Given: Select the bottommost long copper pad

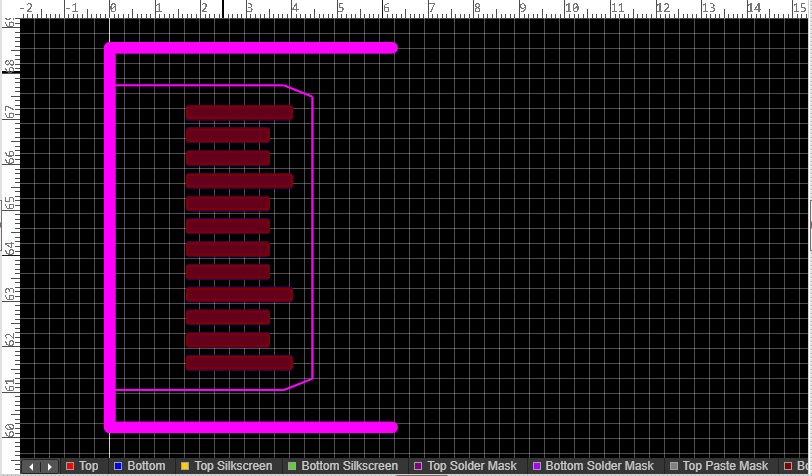Looking at the screenshot, I should (239, 363).
